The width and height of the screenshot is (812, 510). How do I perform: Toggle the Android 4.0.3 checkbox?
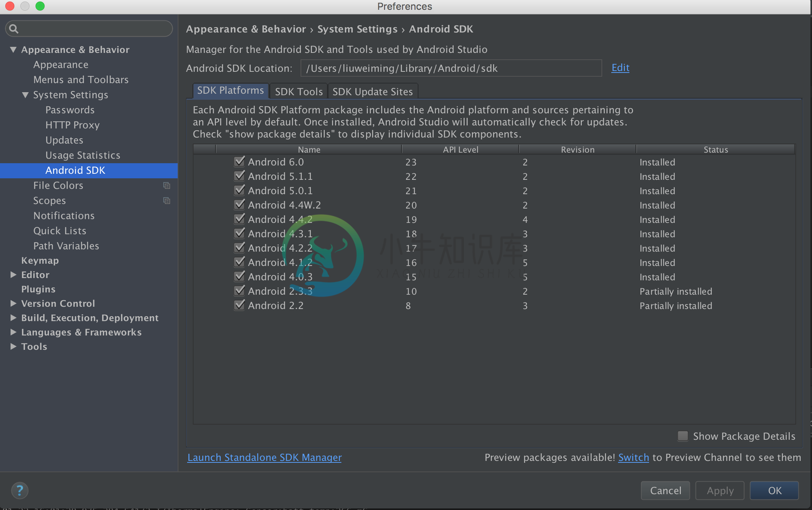[239, 277]
